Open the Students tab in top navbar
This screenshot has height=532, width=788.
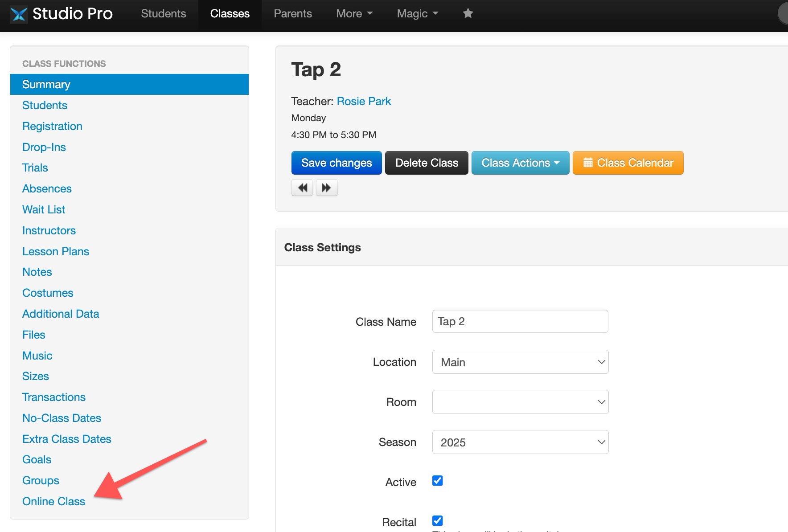(164, 13)
